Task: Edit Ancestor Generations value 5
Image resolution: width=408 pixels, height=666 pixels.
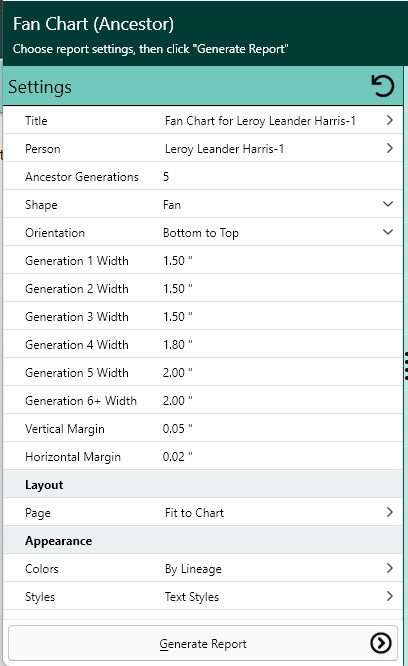Action: coord(166,177)
